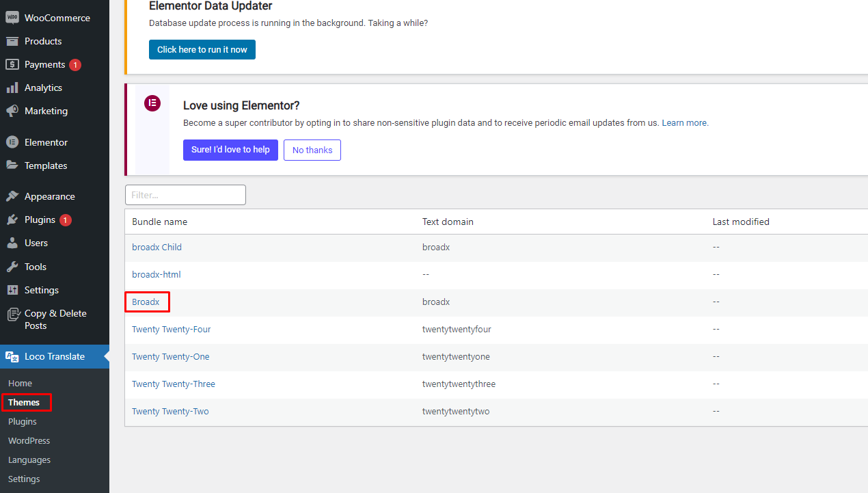This screenshot has height=493, width=868.
Task: Open the Twenty Twenty-Two bundle
Action: [x=170, y=411]
